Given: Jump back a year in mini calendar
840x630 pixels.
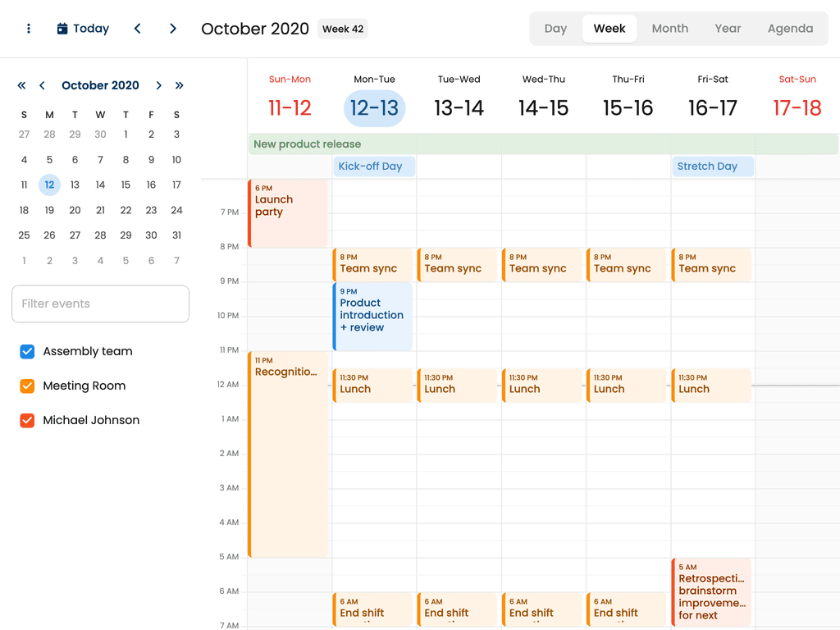Looking at the screenshot, I should 21,85.
